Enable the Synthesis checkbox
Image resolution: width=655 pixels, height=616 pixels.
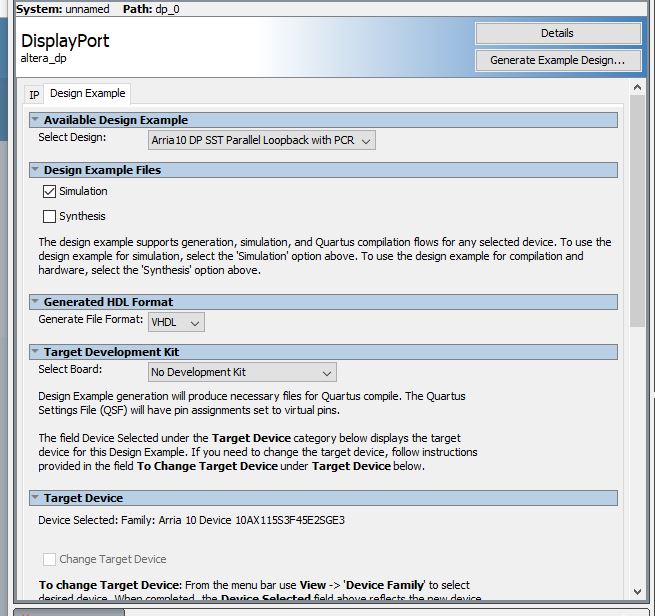point(49,216)
